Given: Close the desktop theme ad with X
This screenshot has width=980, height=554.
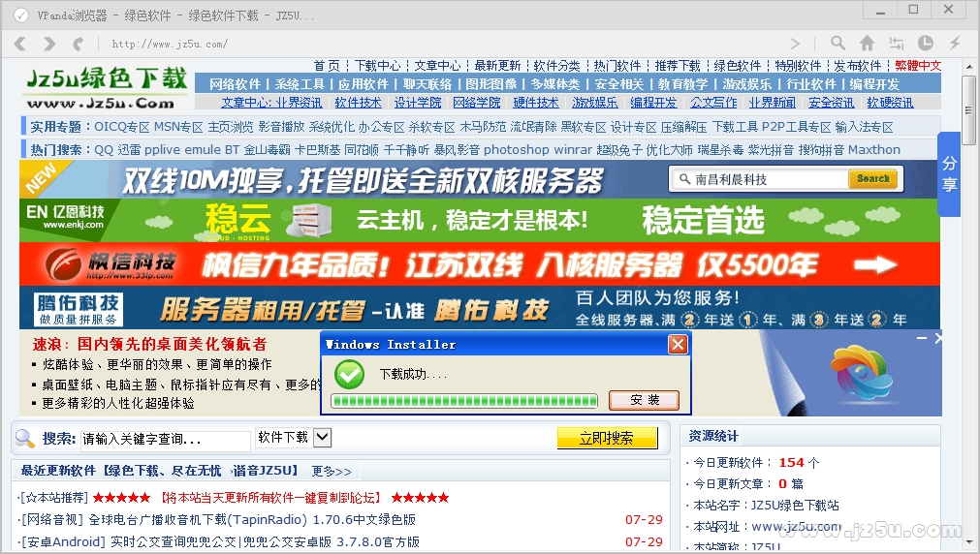Looking at the screenshot, I should pos(937,338).
